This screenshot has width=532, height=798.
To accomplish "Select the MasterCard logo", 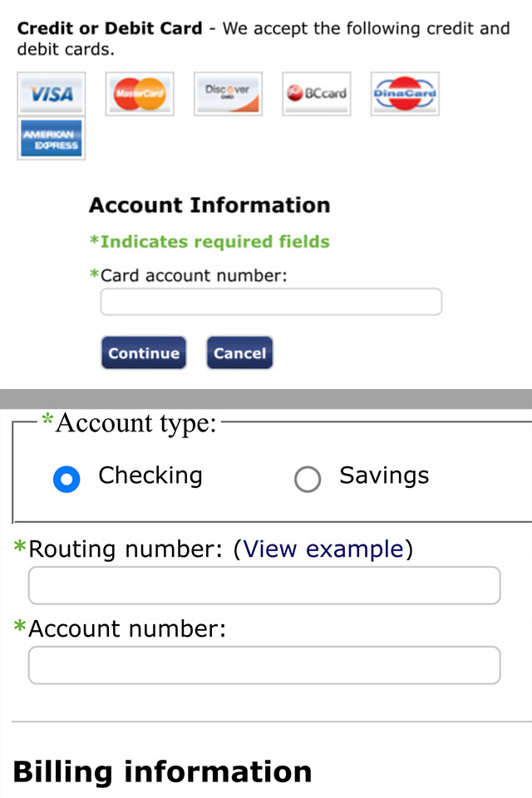I will [x=139, y=93].
